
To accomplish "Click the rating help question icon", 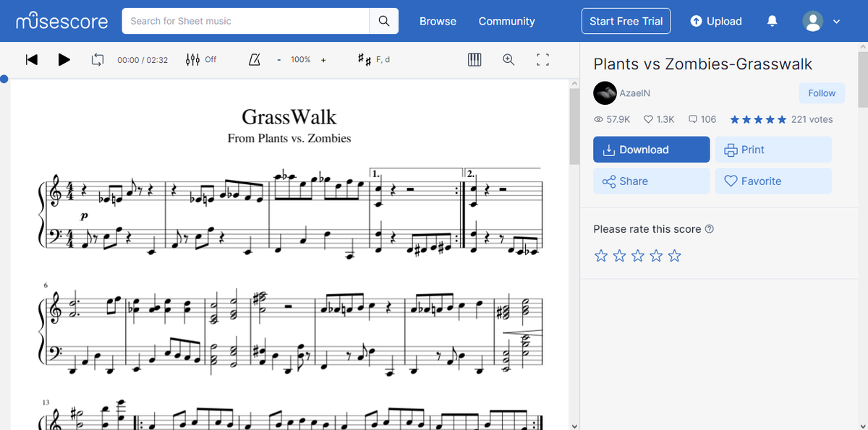I will pos(709,229).
